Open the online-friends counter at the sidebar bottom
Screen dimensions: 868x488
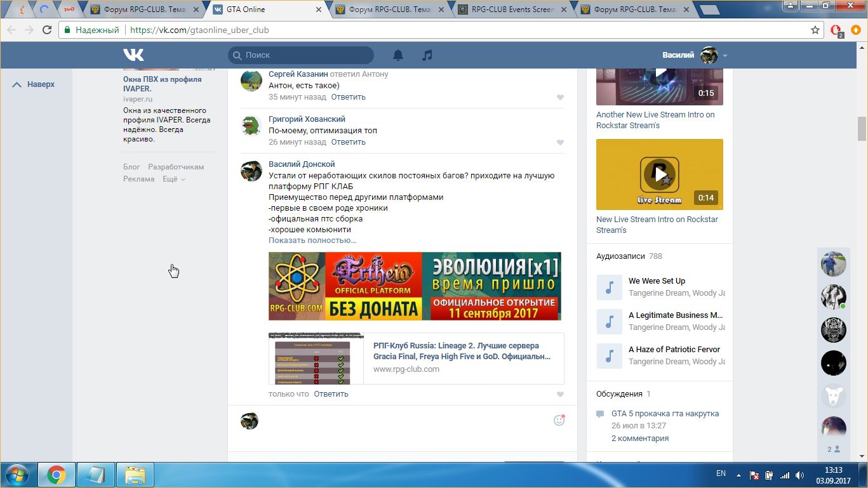tap(833, 449)
